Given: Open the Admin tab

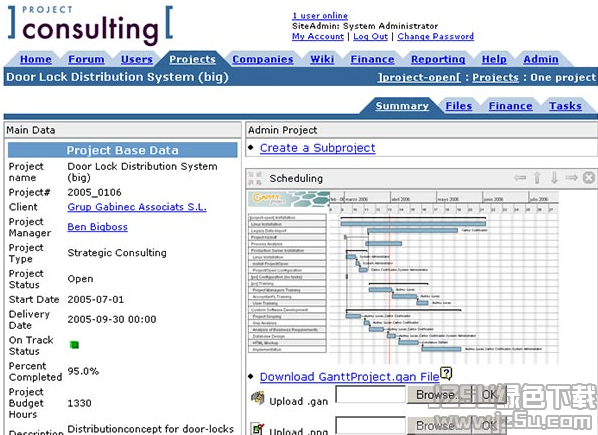Looking at the screenshot, I should tap(541, 59).
